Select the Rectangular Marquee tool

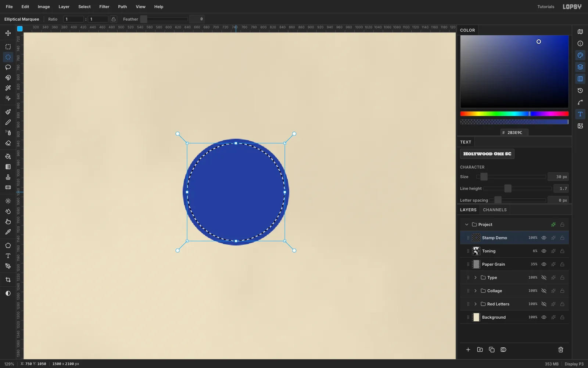(x=8, y=47)
